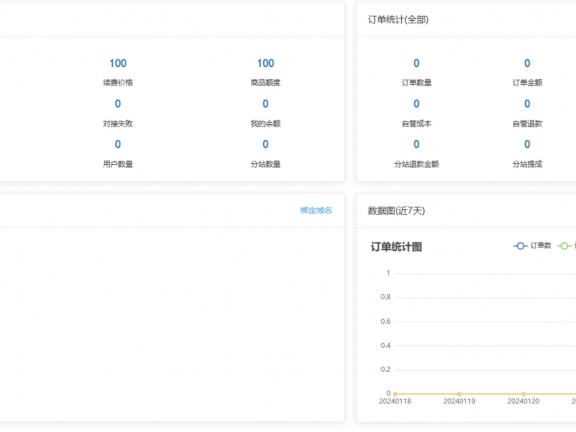This screenshot has width=576, height=432.
Task: Click the 自营退款 label
Action: [x=527, y=123]
